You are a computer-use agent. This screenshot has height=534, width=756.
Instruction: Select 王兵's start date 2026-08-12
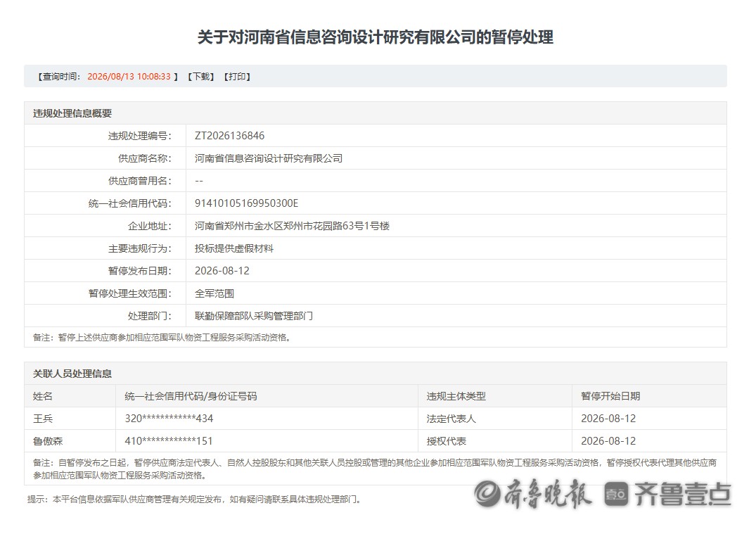tap(608, 419)
